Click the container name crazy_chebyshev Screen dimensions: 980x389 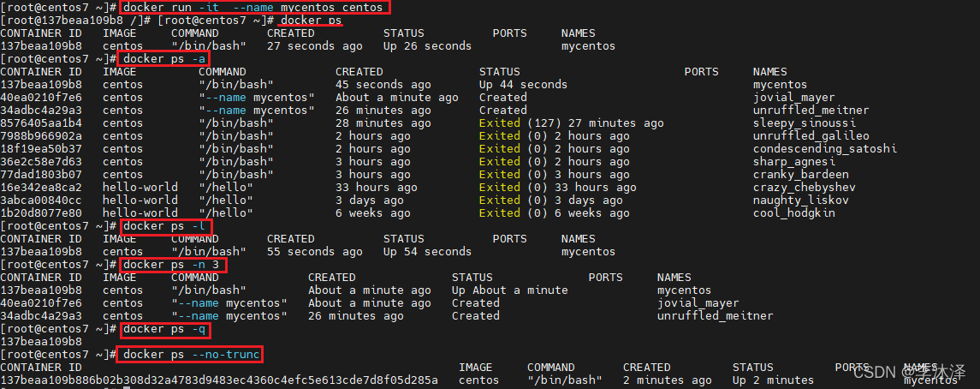pyautogui.click(x=805, y=187)
